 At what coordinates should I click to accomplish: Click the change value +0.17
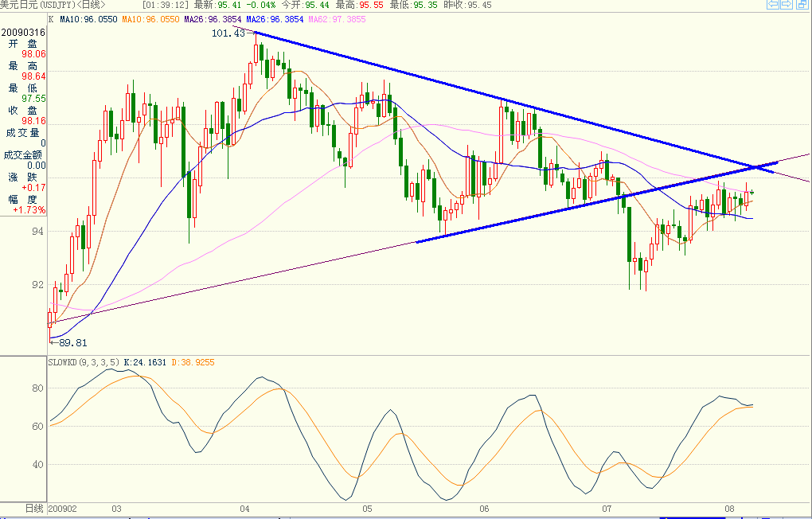[x=33, y=188]
